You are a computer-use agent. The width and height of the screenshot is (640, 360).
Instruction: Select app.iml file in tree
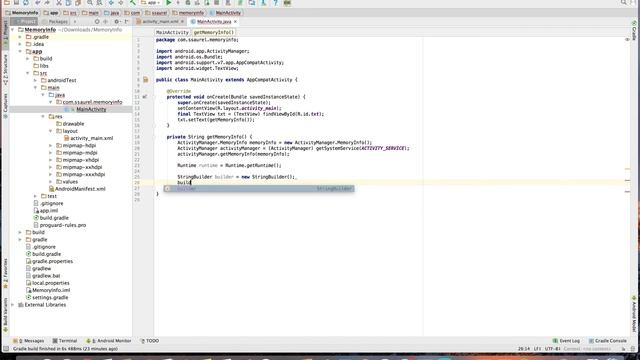click(46, 211)
